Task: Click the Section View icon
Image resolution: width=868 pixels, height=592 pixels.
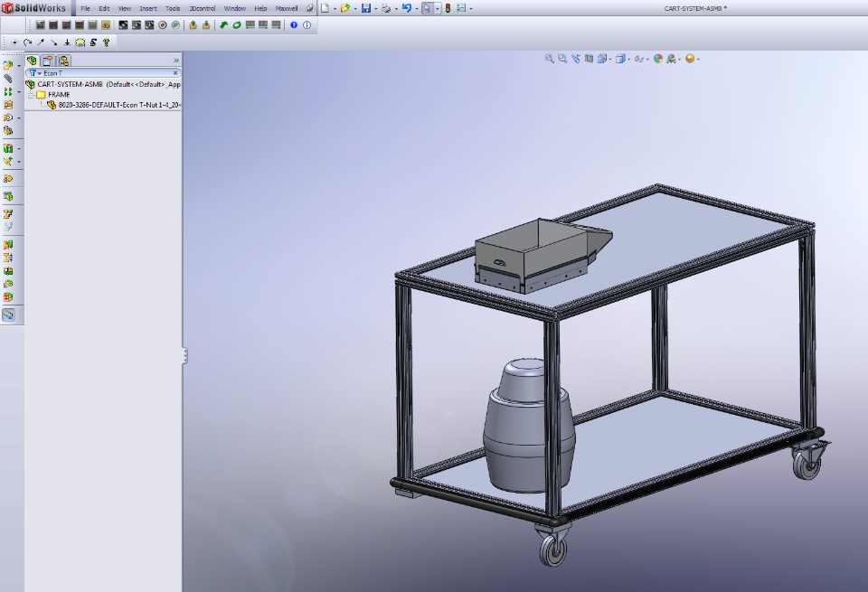Action: (589, 59)
